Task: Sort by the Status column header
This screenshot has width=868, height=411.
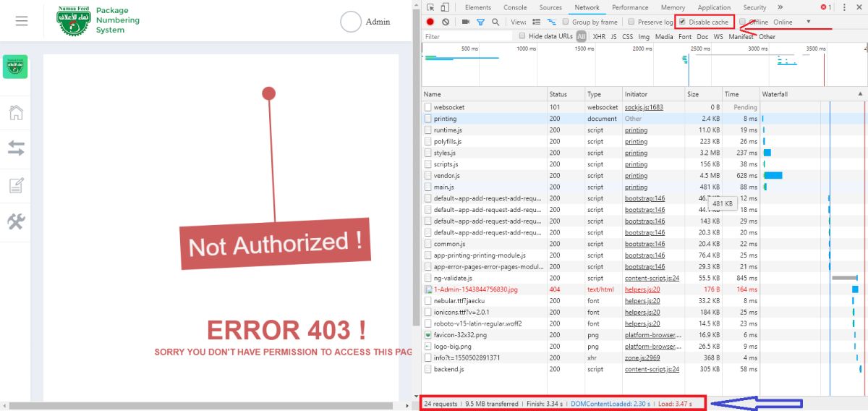Action: (566, 94)
